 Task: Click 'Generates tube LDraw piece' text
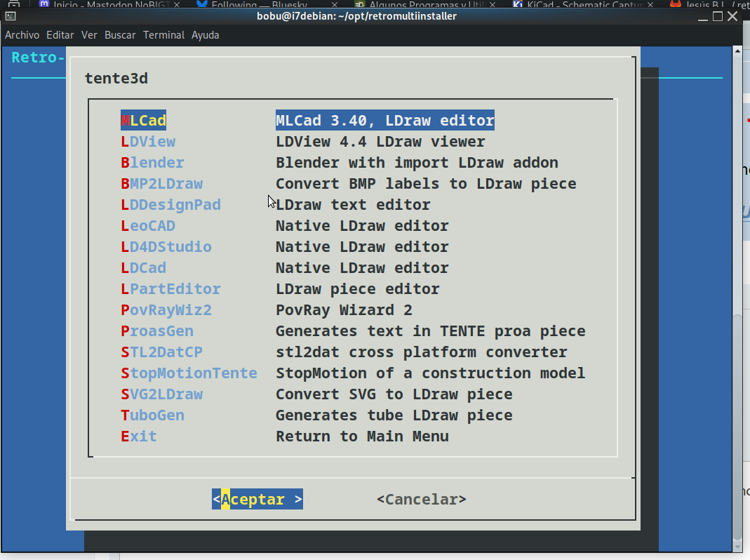(x=394, y=415)
